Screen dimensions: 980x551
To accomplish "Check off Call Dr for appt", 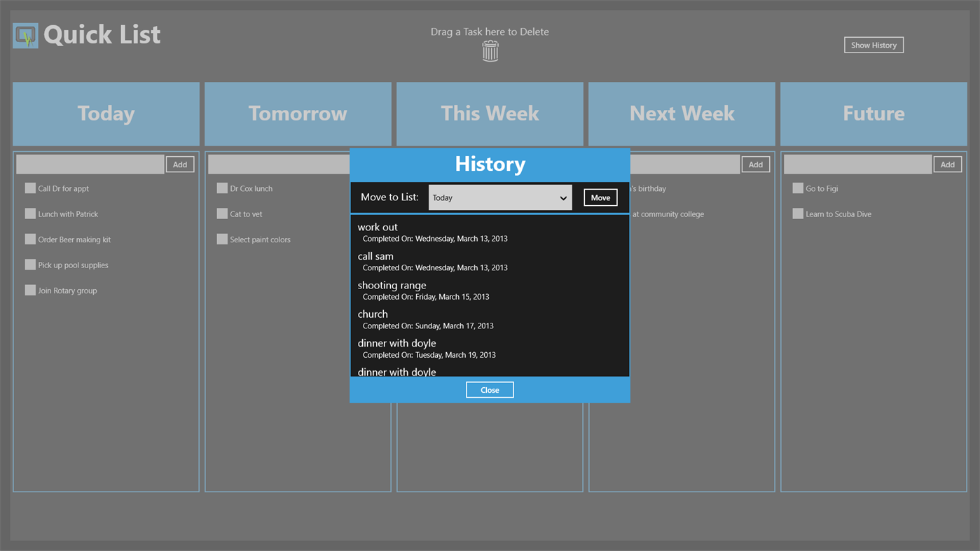I will click(30, 188).
